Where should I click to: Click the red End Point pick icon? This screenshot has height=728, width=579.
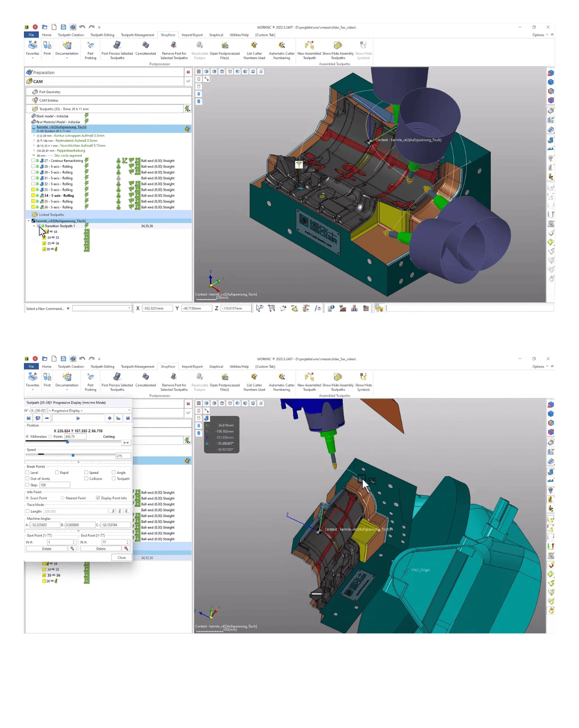click(126, 549)
